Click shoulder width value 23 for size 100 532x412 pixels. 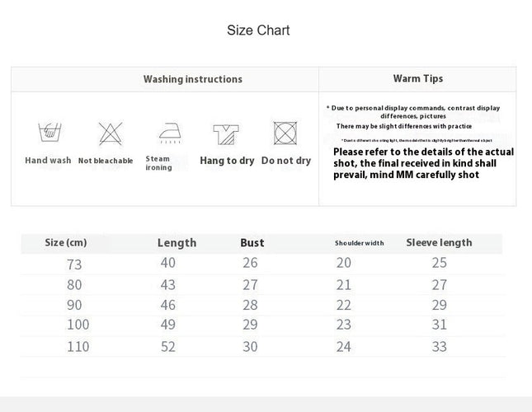point(343,325)
